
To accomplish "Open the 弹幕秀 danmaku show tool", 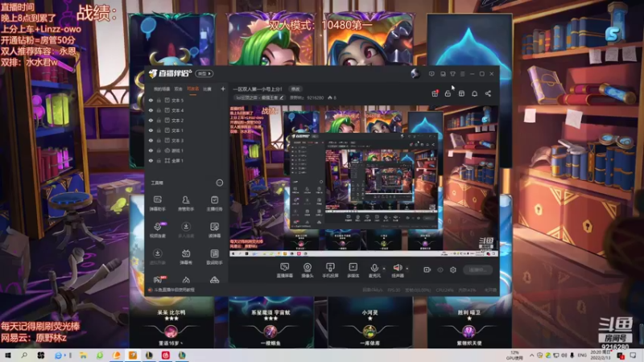I will click(186, 257).
